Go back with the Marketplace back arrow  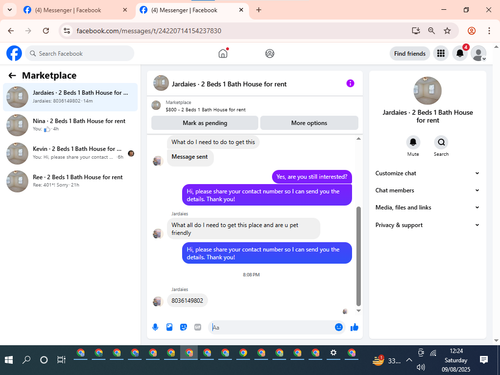click(x=12, y=76)
